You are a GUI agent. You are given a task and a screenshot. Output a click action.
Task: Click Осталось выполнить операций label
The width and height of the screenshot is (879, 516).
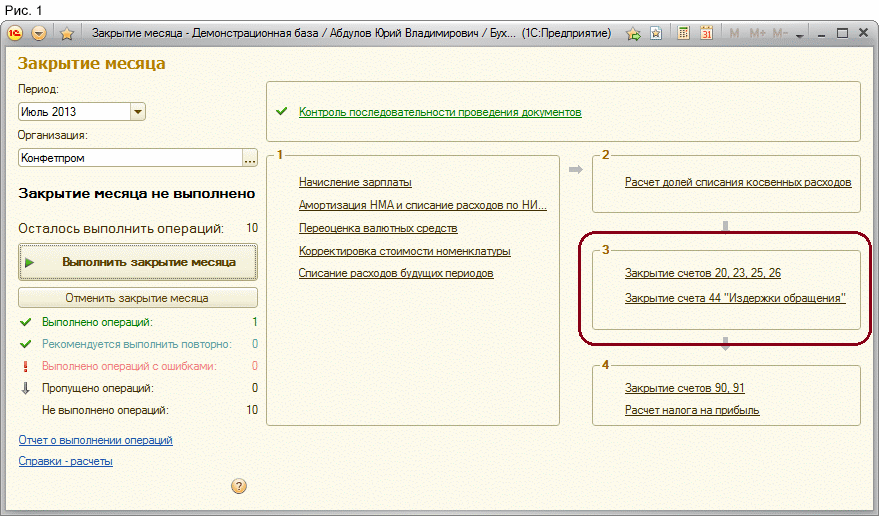121,228
